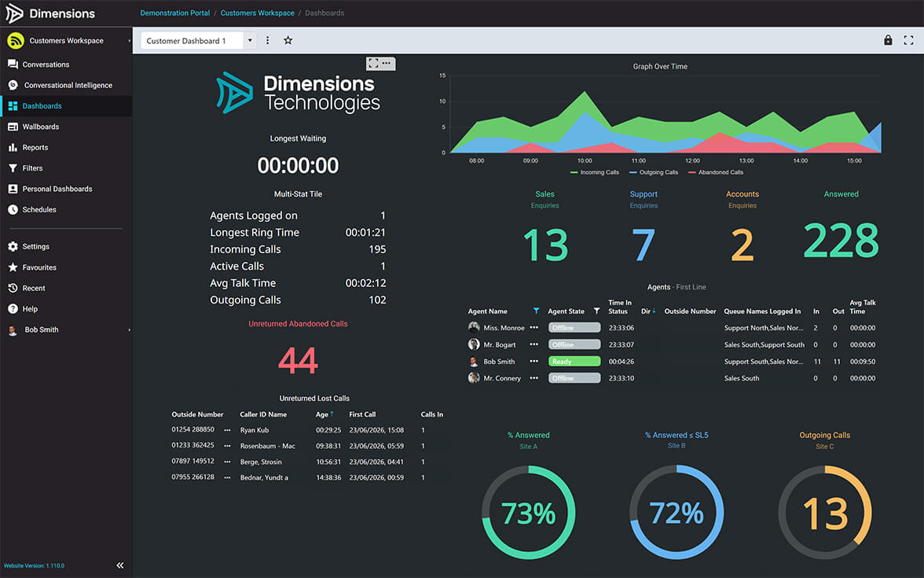924x578 pixels.
Task: Click Mr. Connery agent name
Action: coord(502,378)
